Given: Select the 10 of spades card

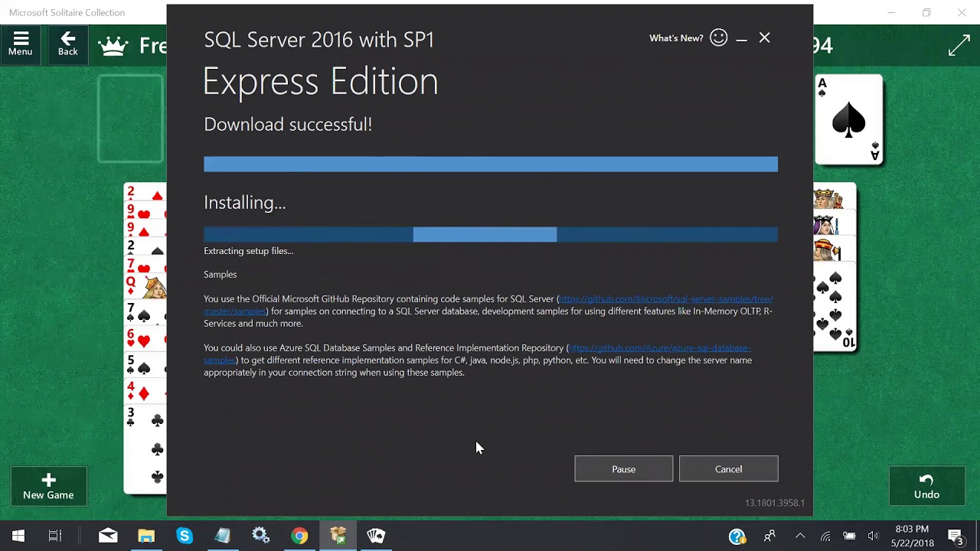Looking at the screenshot, I should coord(835,306).
